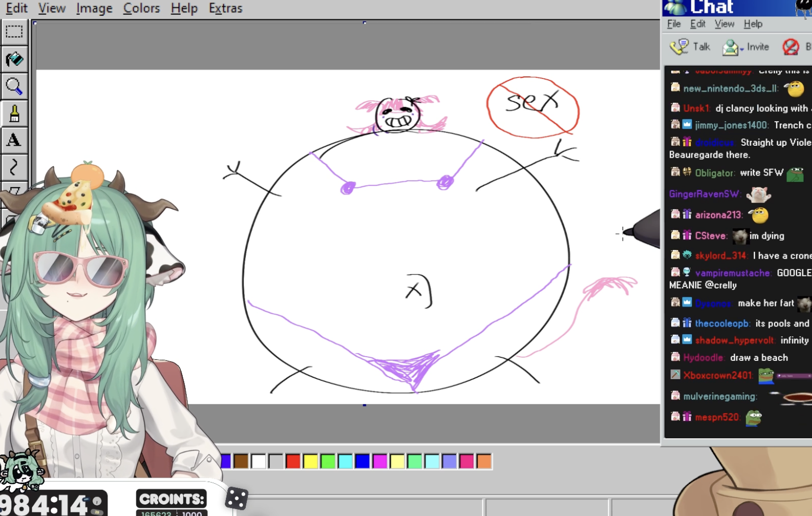Choose the Magnifier tool
This screenshot has width=812, height=516.
coord(14,86)
